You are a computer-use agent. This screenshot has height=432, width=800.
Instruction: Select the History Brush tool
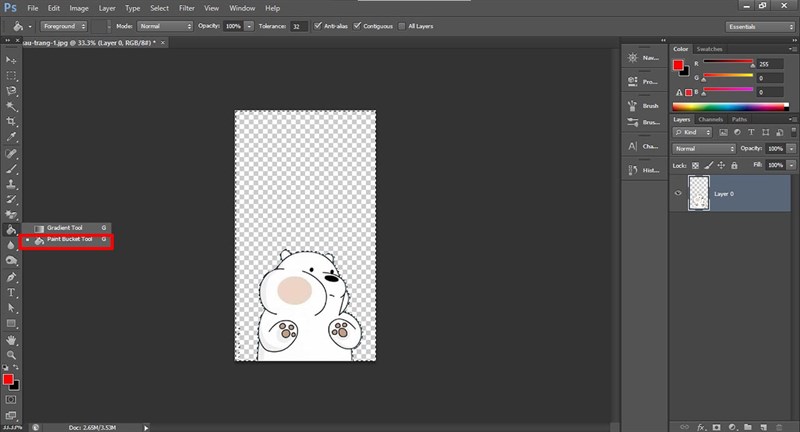tap(11, 199)
